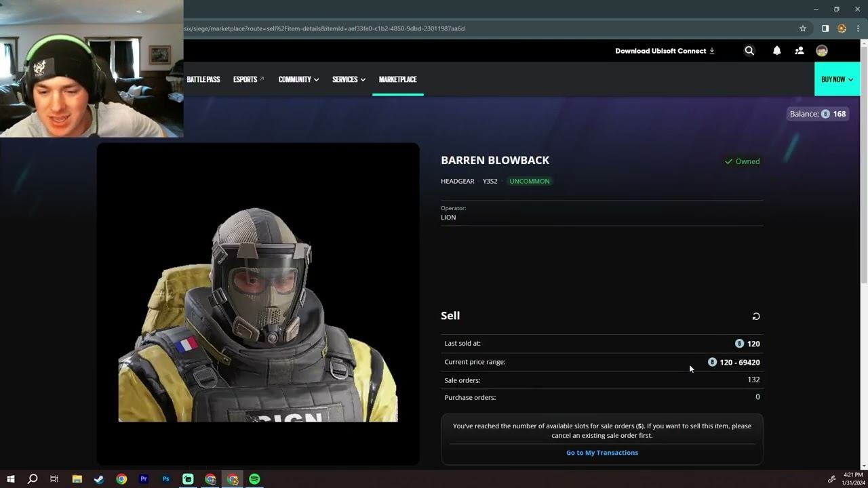Screen dimensions: 868x488
Task: Click the Sale orders value 132
Action: point(753,380)
